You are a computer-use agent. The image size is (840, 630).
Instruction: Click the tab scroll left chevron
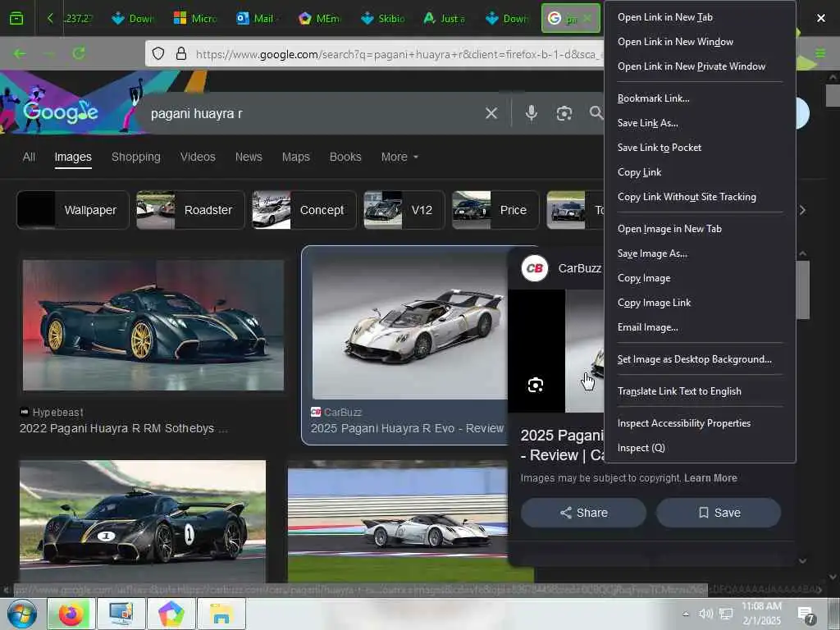tap(50, 18)
